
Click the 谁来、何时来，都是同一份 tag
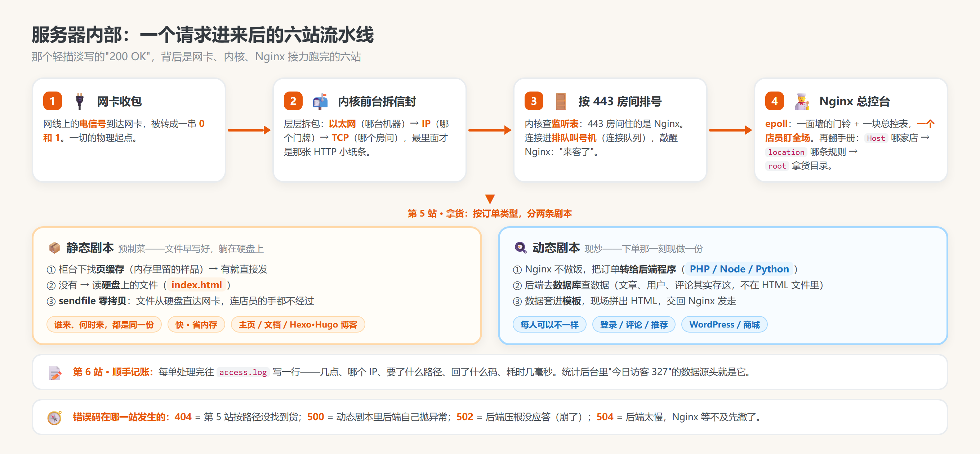[104, 325]
